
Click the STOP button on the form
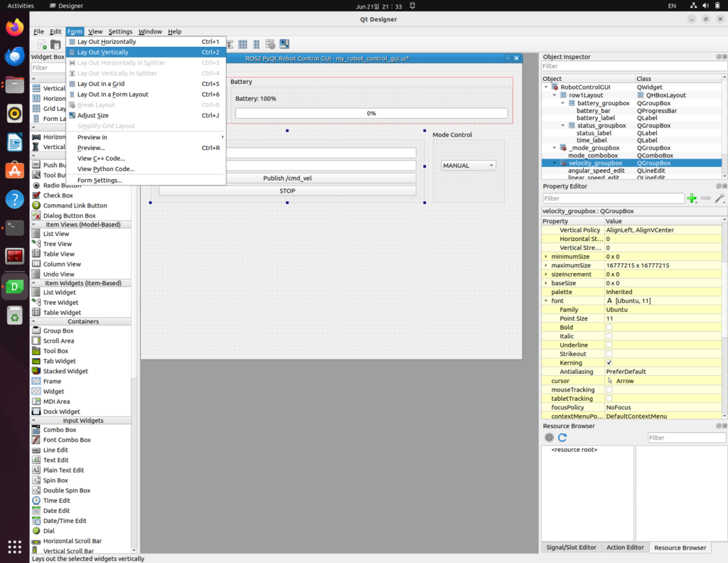(287, 191)
